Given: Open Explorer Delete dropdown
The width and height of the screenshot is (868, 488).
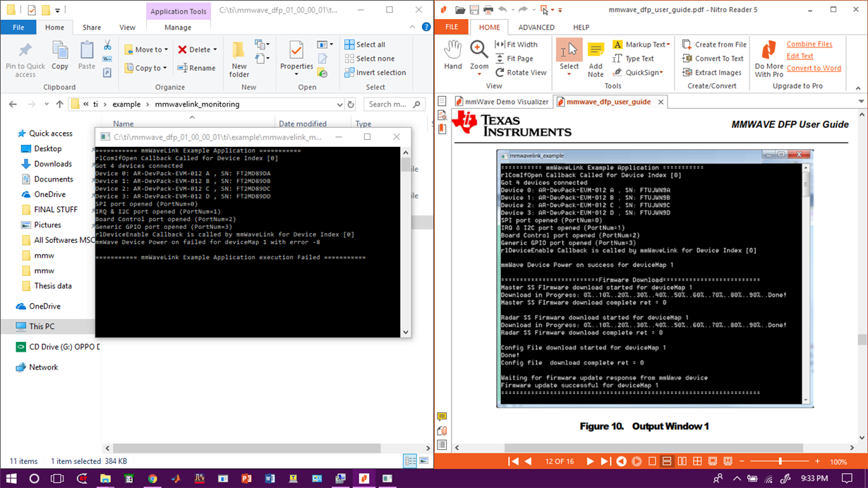Looking at the screenshot, I should [198, 50].
